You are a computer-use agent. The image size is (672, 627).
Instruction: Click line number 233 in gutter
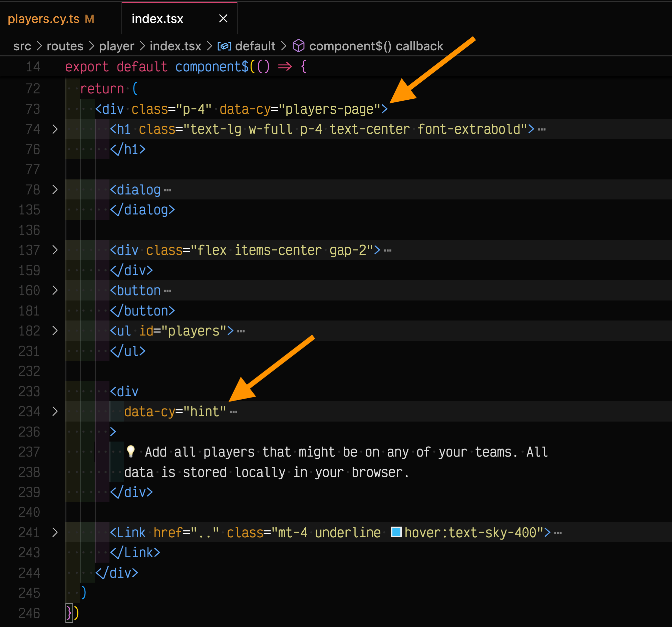[29, 392]
